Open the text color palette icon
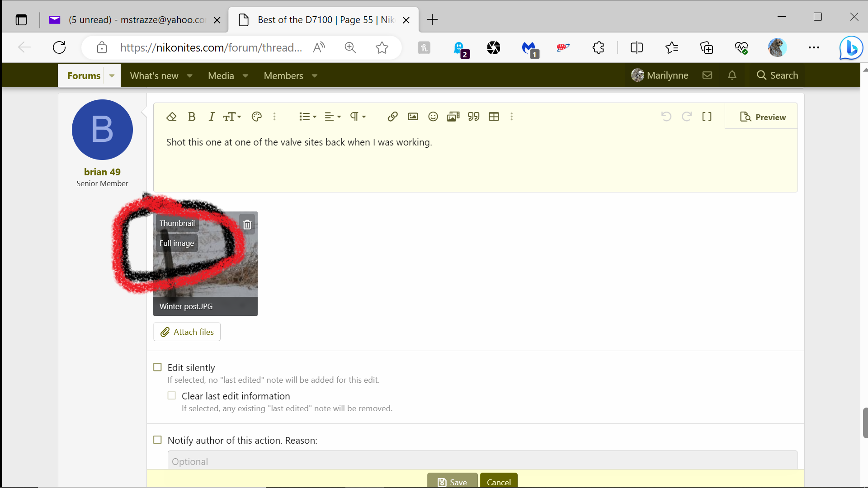The width and height of the screenshot is (868, 488). pyautogui.click(x=256, y=117)
